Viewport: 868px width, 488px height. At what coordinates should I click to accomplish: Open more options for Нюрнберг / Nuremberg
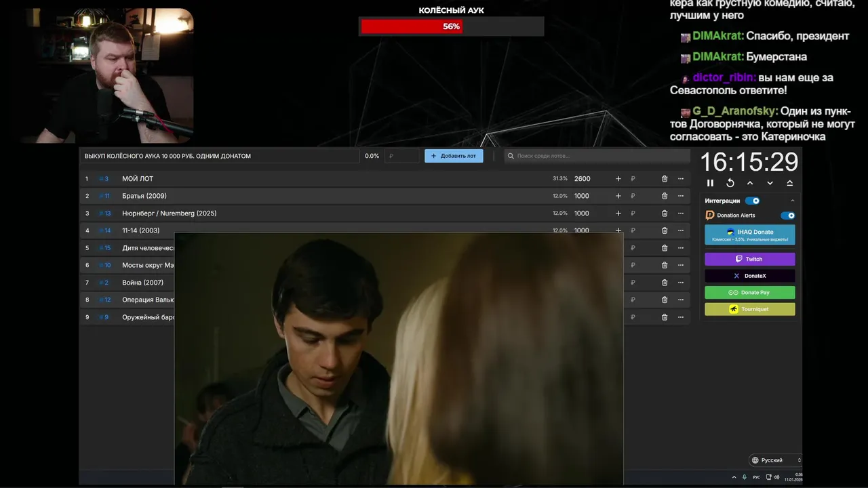(x=681, y=213)
